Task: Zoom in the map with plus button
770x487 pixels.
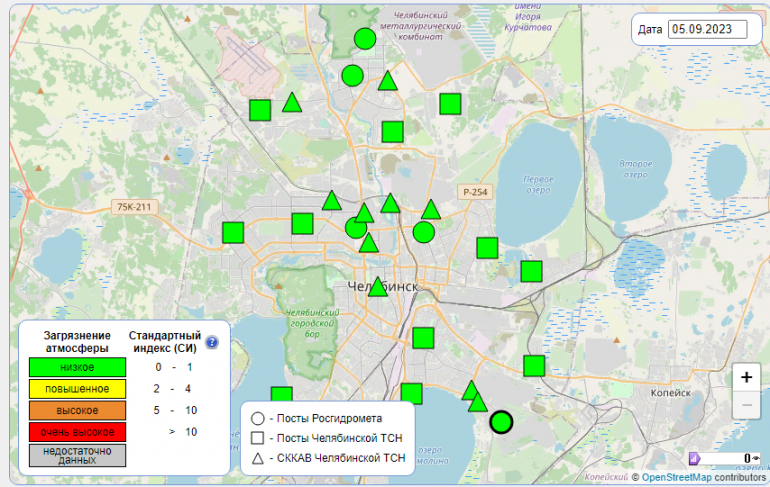Action: tap(746, 378)
